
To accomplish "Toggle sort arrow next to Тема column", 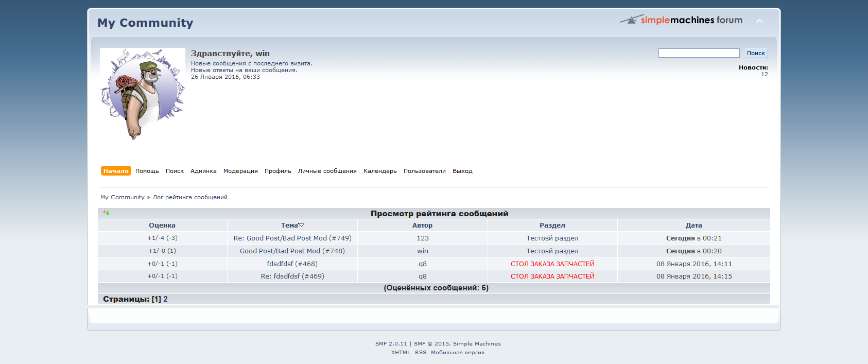I will (302, 225).
